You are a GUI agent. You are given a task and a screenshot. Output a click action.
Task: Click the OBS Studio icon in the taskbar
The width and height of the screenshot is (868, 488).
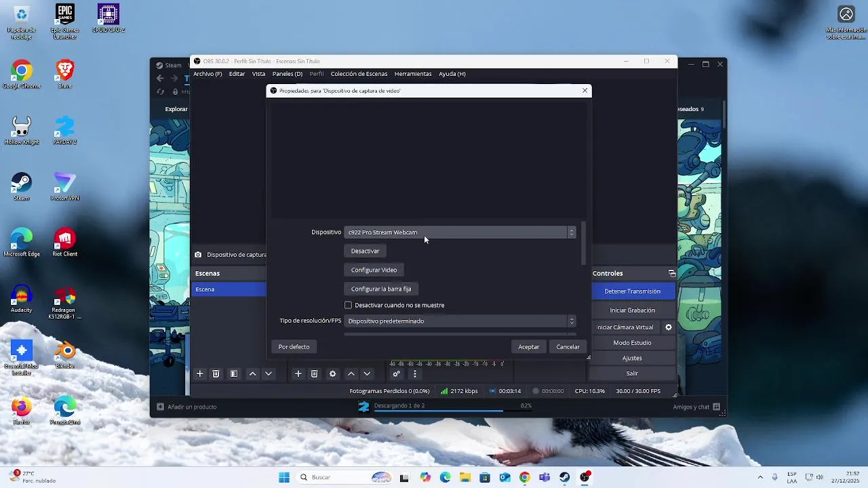pos(585,477)
